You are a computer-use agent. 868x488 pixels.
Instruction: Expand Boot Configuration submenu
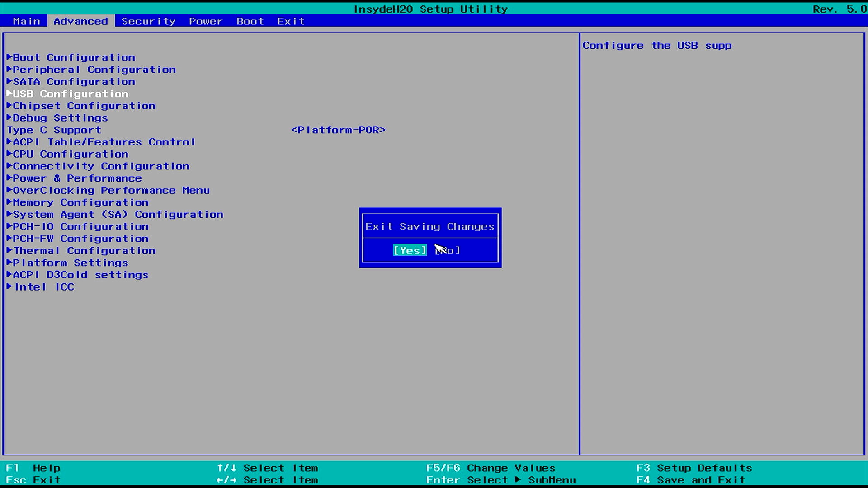74,57
